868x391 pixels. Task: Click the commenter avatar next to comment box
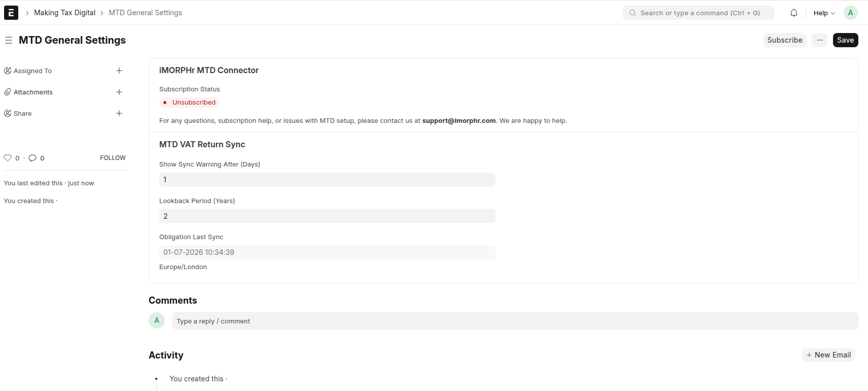[157, 320]
